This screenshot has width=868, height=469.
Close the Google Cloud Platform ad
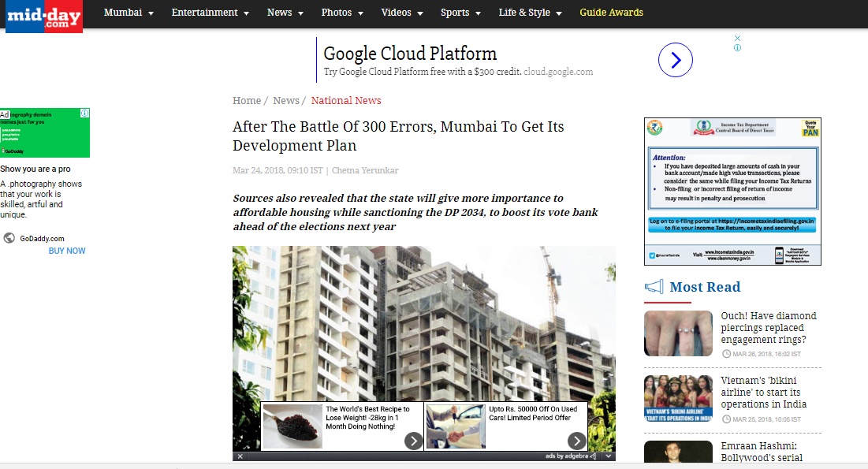(x=737, y=38)
